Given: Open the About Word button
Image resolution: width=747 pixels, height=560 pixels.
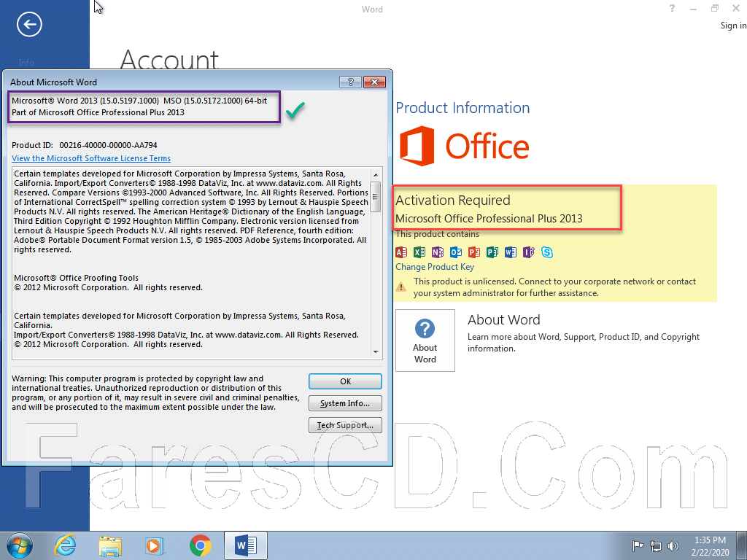Looking at the screenshot, I should click(425, 340).
